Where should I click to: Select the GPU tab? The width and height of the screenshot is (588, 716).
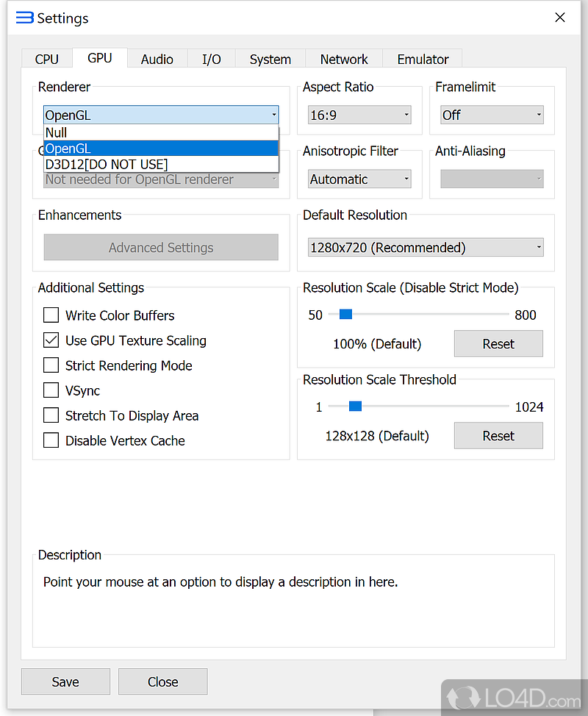[x=99, y=58]
